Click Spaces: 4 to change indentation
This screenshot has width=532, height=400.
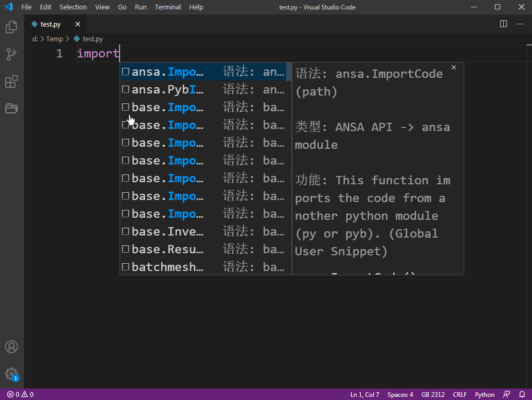399,394
